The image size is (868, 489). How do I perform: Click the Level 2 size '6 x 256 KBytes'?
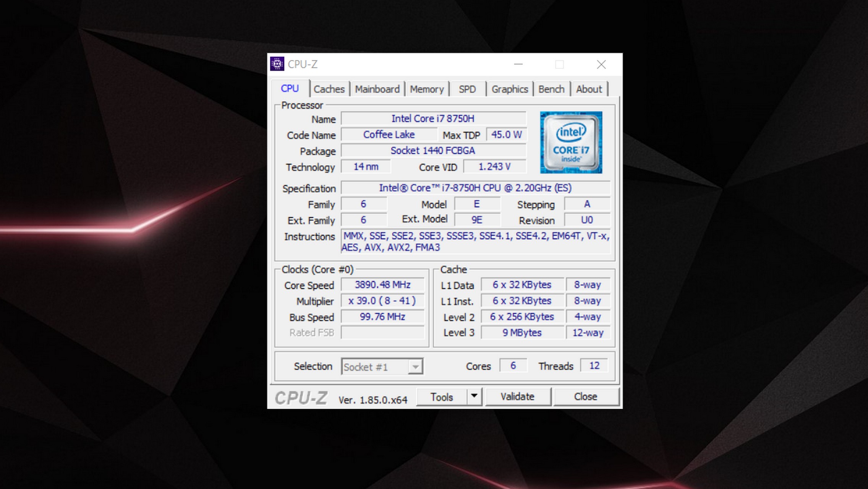coord(522,317)
